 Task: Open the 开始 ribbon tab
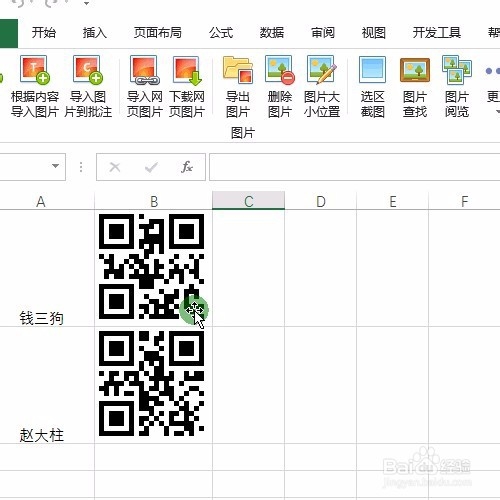coord(44,33)
